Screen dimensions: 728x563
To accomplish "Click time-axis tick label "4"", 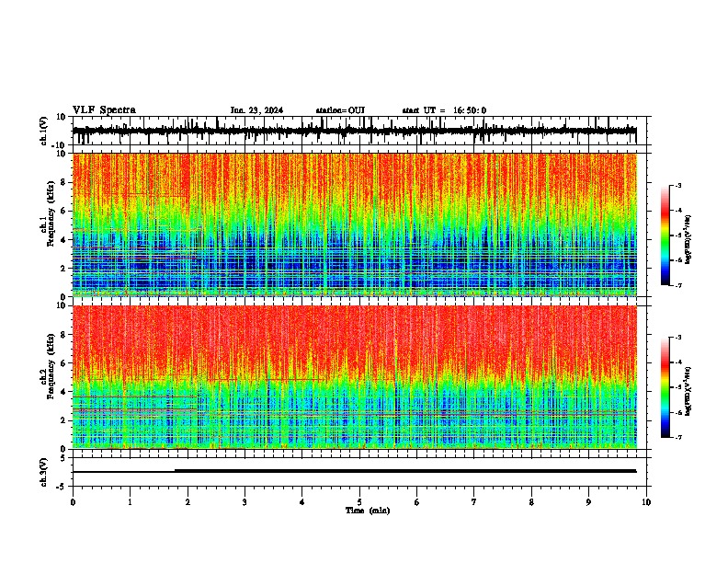I will point(302,502).
